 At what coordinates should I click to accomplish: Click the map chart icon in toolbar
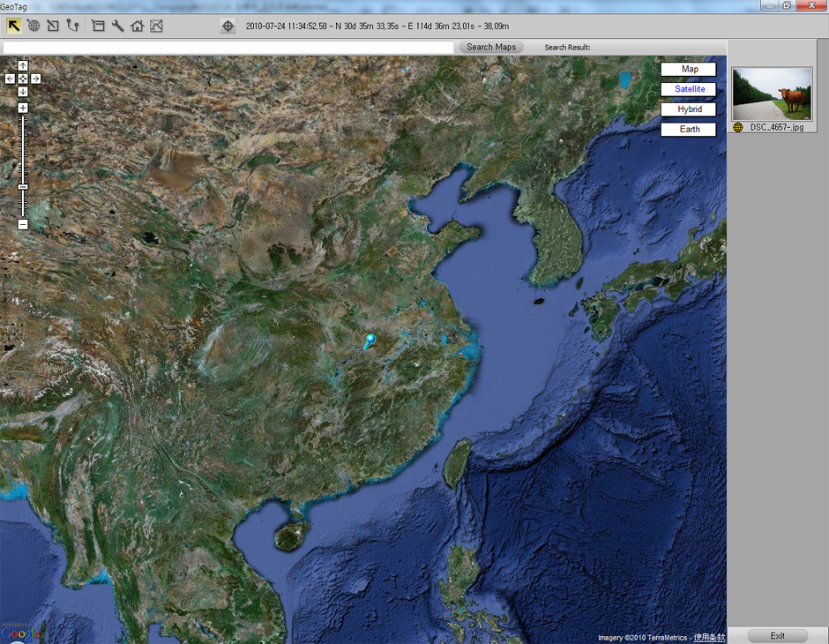pos(156,26)
